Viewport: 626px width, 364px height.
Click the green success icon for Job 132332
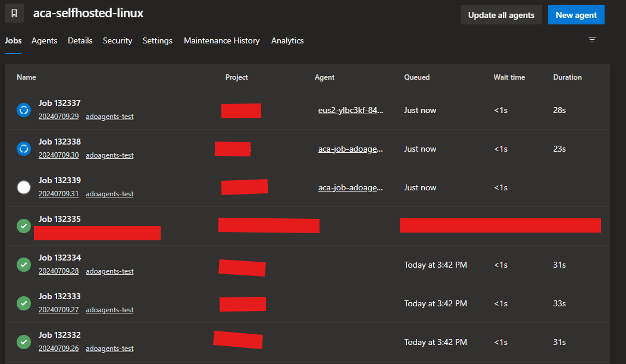click(x=24, y=342)
